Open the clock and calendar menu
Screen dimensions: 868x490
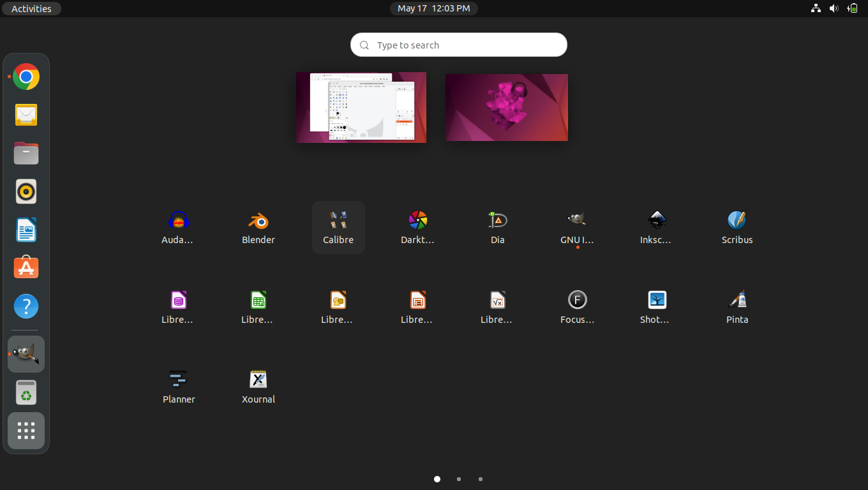(434, 8)
